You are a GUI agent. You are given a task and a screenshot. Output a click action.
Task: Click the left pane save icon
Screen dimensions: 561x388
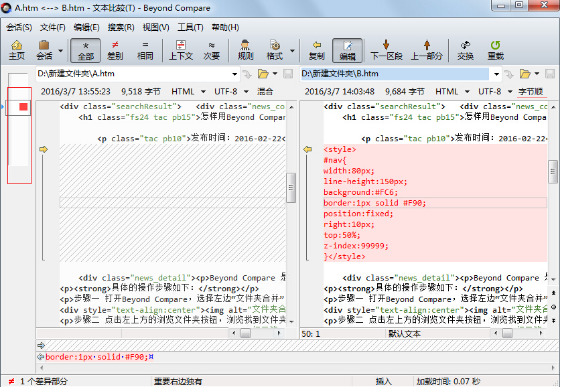[288, 74]
